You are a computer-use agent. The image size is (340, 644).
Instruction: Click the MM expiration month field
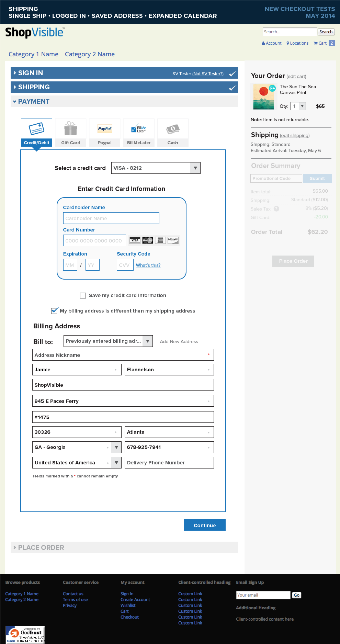pyautogui.click(x=70, y=265)
